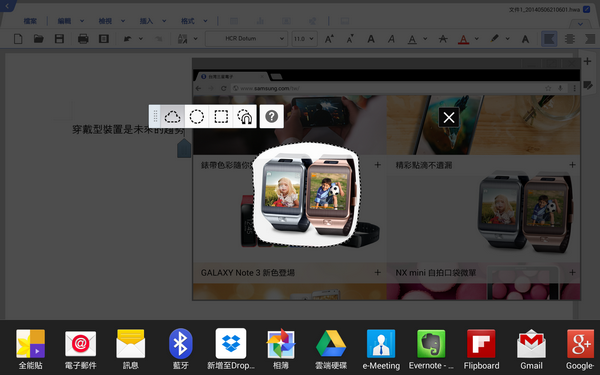Open the help question mark button
The image size is (600, 375).
272,116
